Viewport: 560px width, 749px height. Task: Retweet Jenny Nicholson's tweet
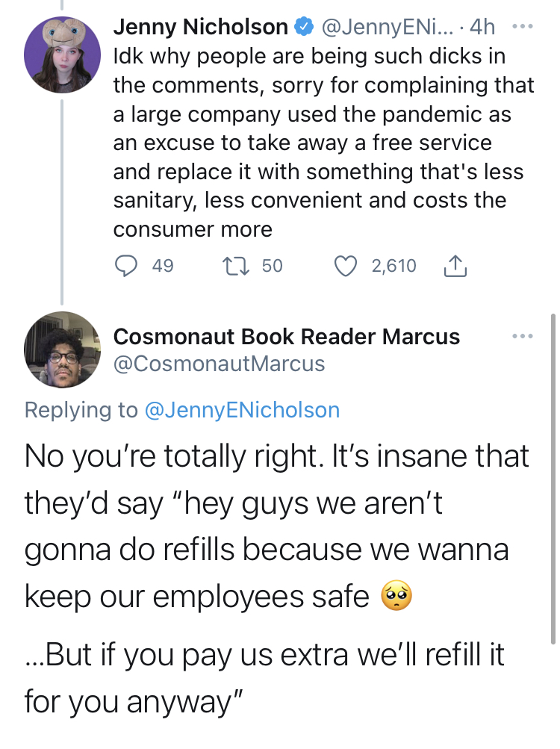pyautogui.click(x=235, y=266)
